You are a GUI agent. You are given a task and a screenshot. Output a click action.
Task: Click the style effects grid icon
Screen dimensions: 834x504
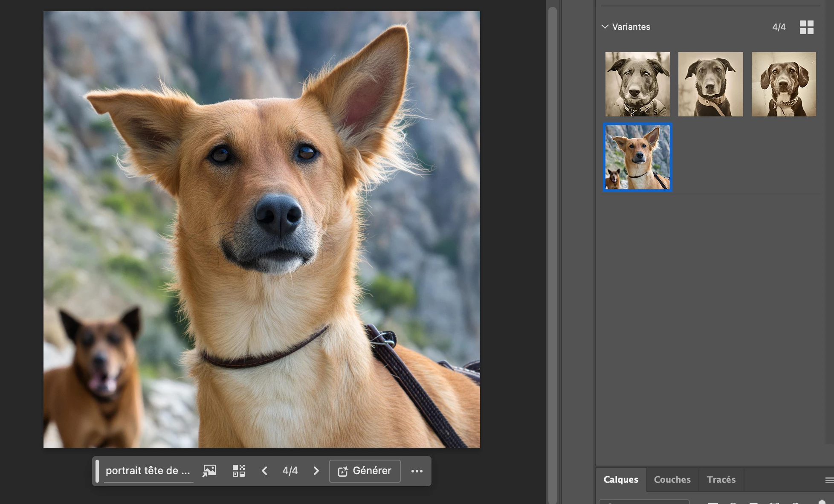point(239,471)
